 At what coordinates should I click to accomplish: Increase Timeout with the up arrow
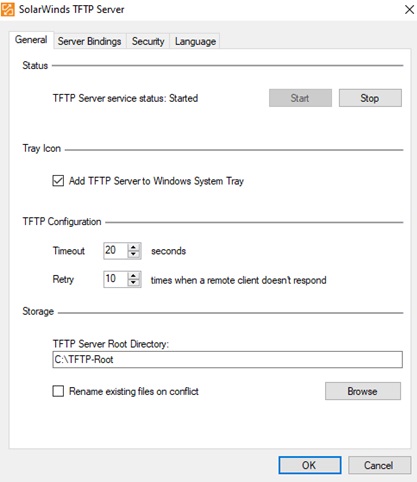coord(134,247)
